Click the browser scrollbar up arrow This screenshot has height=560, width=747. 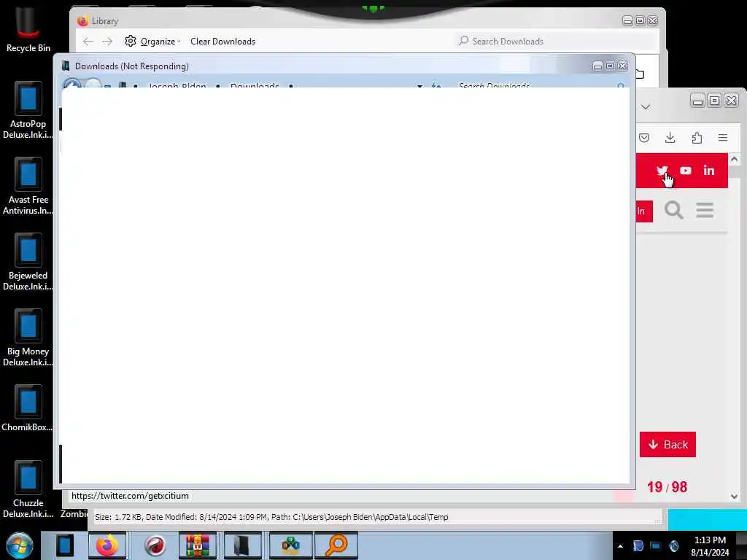pyautogui.click(x=734, y=160)
